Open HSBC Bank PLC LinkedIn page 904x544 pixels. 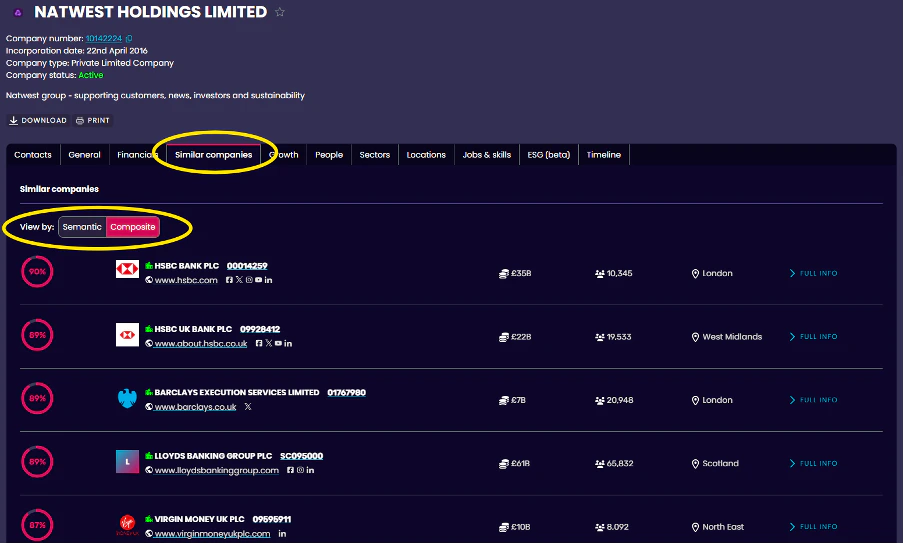(268, 280)
